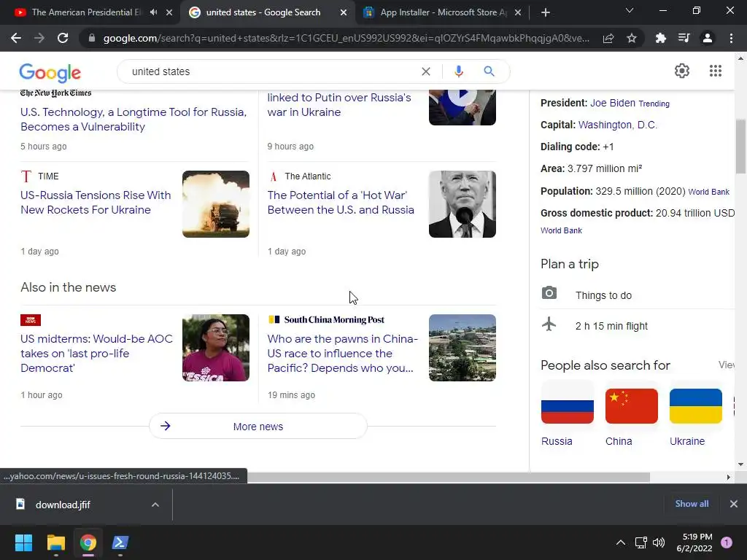This screenshot has width=747, height=560.
Task: Click the Biden black-and-white photo thumbnail
Action: (x=462, y=204)
